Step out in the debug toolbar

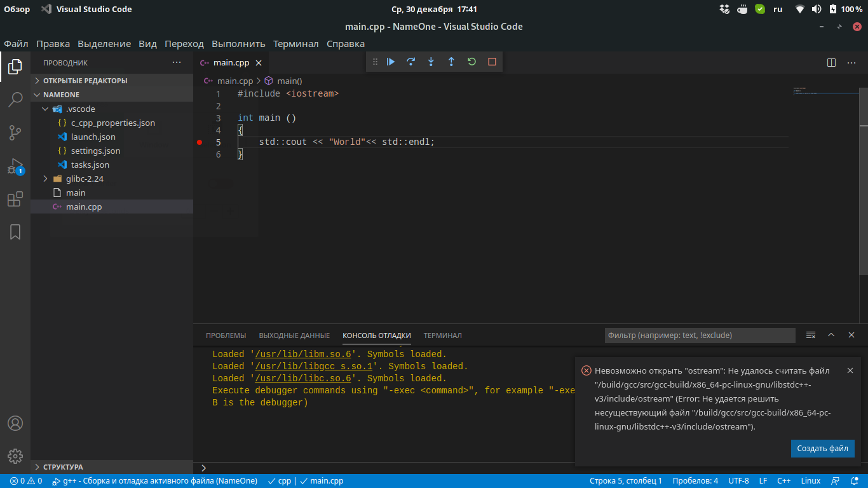(451, 62)
